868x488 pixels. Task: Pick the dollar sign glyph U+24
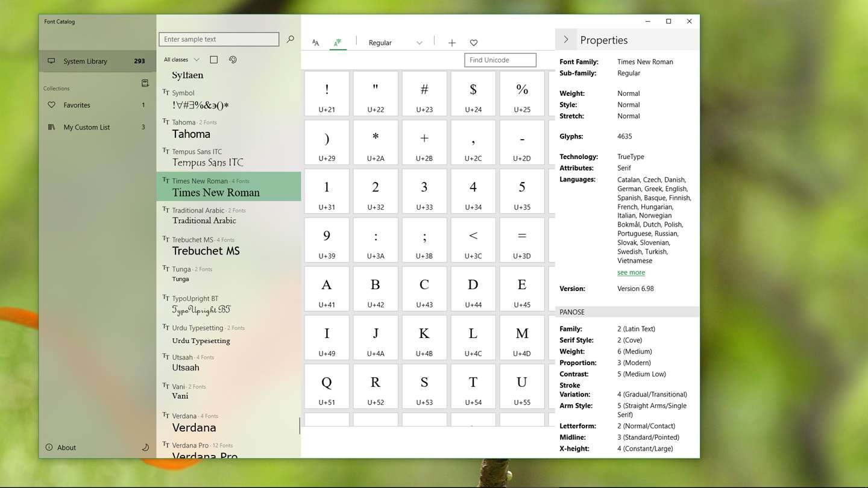point(473,93)
